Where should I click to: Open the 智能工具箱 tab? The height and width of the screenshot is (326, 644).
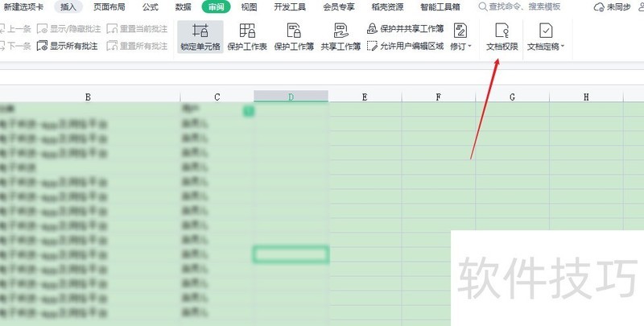(440, 7)
